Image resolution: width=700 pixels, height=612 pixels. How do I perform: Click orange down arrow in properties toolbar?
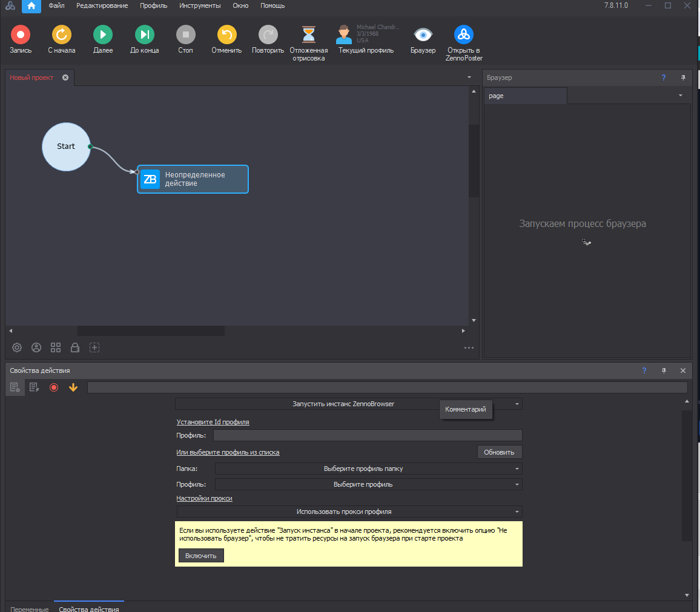coord(73,387)
